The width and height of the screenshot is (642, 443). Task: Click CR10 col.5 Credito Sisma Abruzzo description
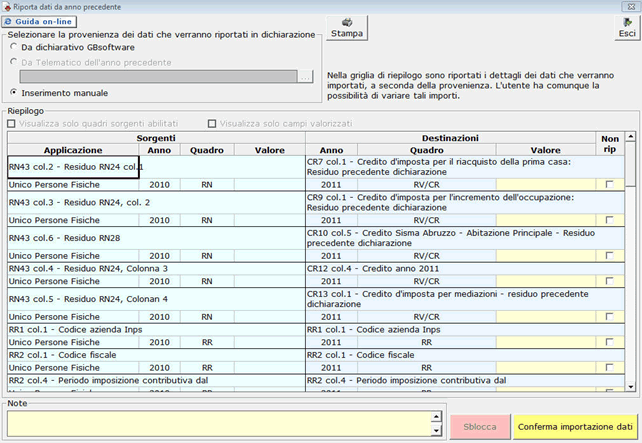pos(465,238)
